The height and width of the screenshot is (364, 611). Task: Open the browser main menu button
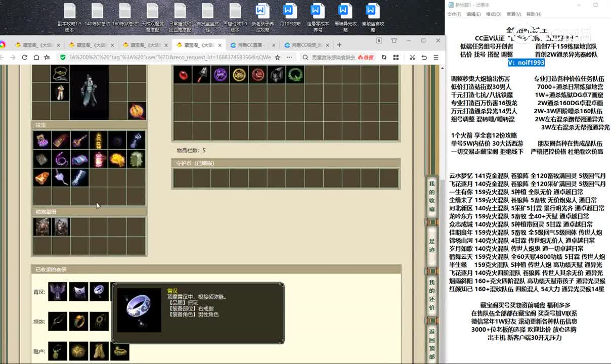pos(437,58)
